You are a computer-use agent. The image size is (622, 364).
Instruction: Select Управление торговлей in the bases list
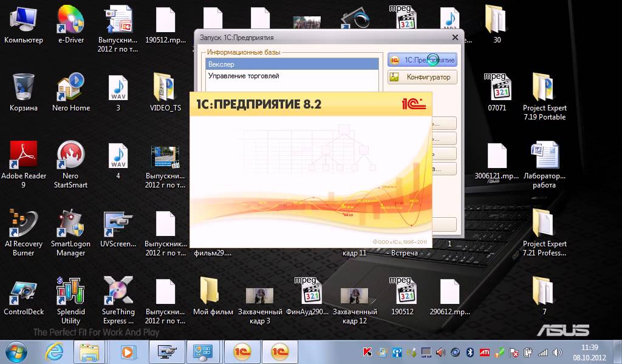tap(292, 76)
